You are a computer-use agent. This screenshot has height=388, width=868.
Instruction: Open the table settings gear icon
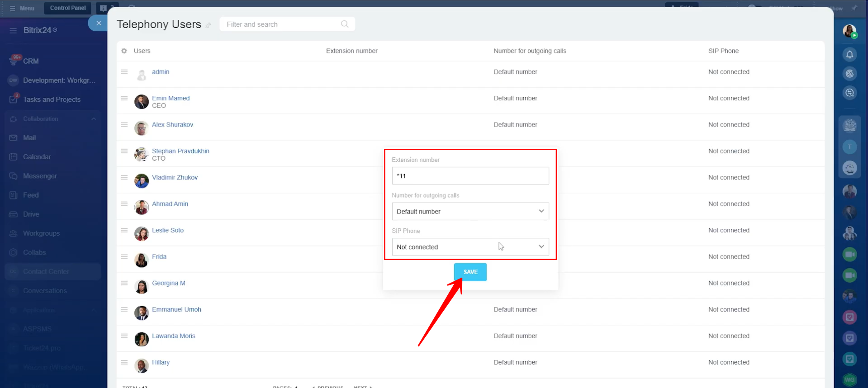point(124,51)
